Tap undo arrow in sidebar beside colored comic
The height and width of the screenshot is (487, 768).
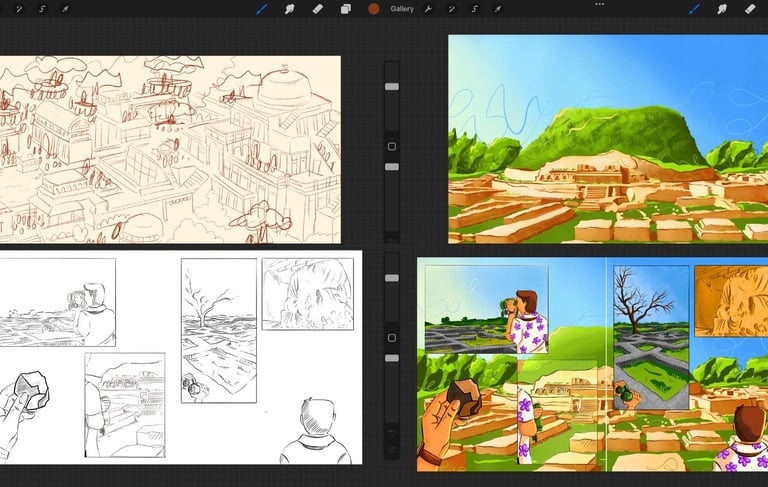pos(392,433)
